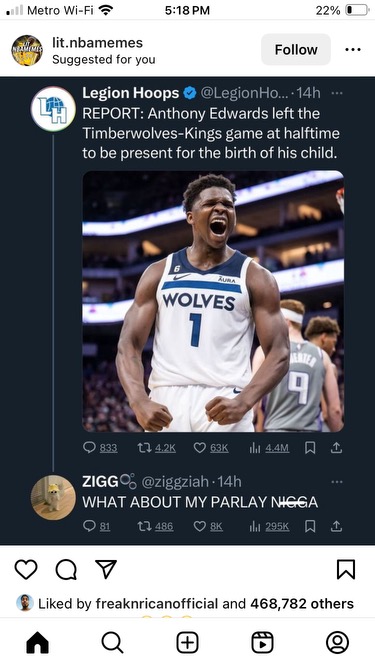This screenshot has height=667, width=375.
Task: Create a new post with the plus icon
Action: (188, 642)
